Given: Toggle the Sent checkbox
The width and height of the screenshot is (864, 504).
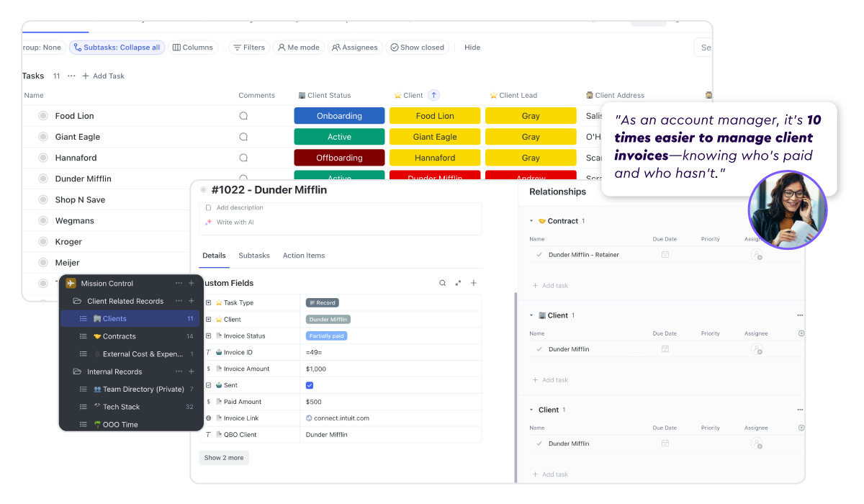Looking at the screenshot, I should (310, 385).
